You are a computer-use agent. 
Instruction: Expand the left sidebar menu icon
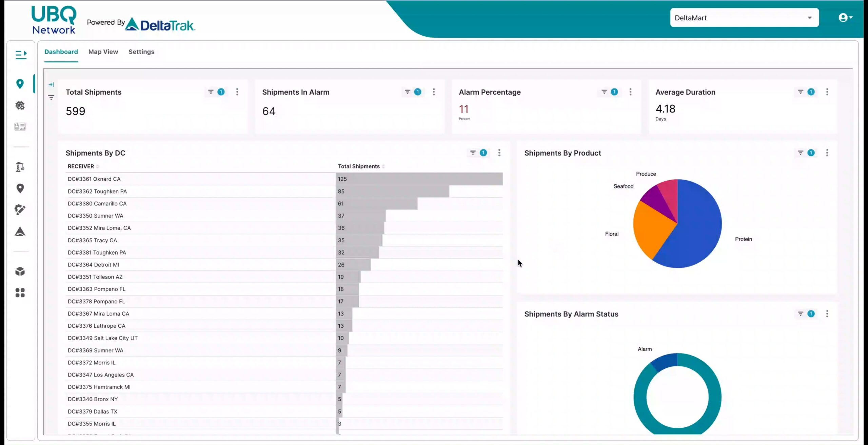tap(21, 55)
